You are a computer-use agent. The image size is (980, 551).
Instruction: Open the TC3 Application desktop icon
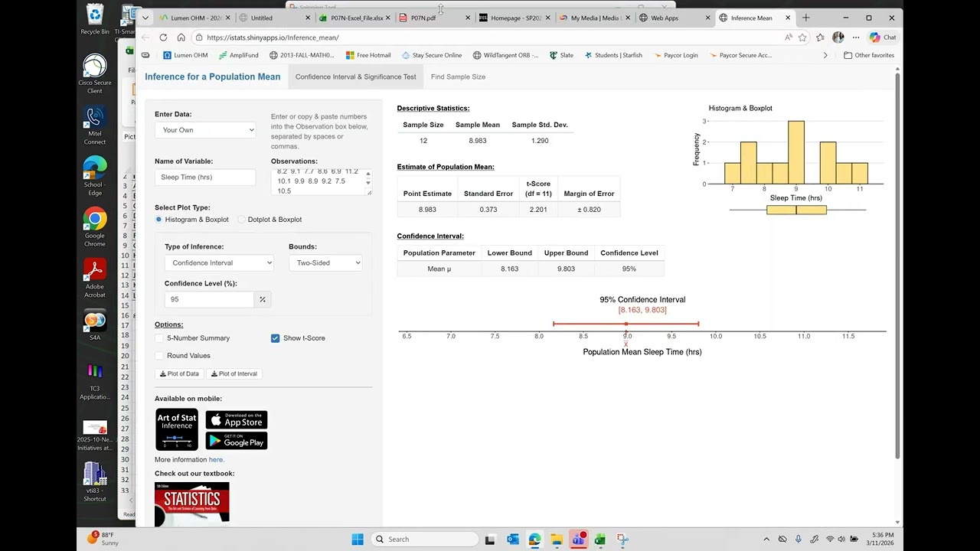click(95, 380)
